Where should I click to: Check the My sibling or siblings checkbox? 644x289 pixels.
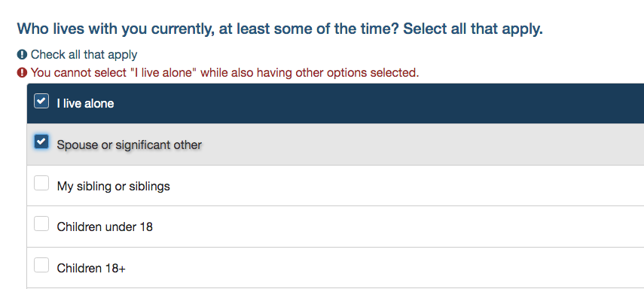[41, 183]
